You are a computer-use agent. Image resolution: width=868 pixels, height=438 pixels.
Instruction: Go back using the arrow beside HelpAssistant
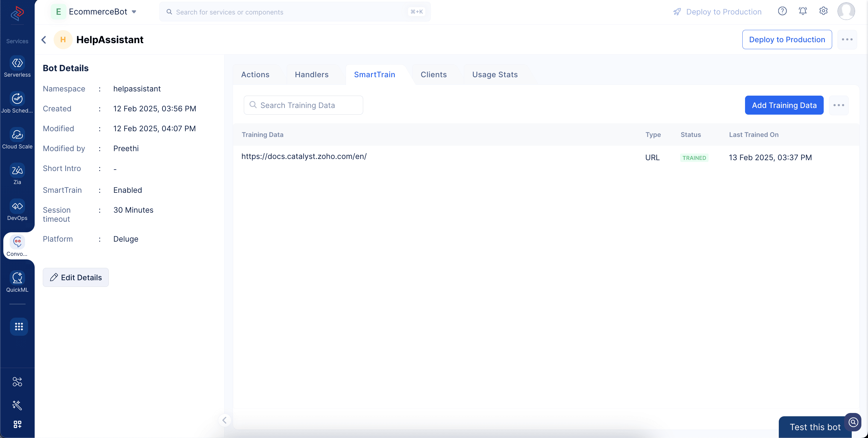[x=44, y=40]
